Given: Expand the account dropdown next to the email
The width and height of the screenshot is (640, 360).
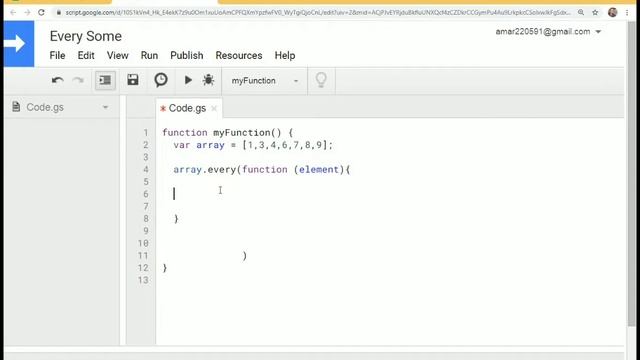Looking at the screenshot, I should pyautogui.click(x=598, y=32).
